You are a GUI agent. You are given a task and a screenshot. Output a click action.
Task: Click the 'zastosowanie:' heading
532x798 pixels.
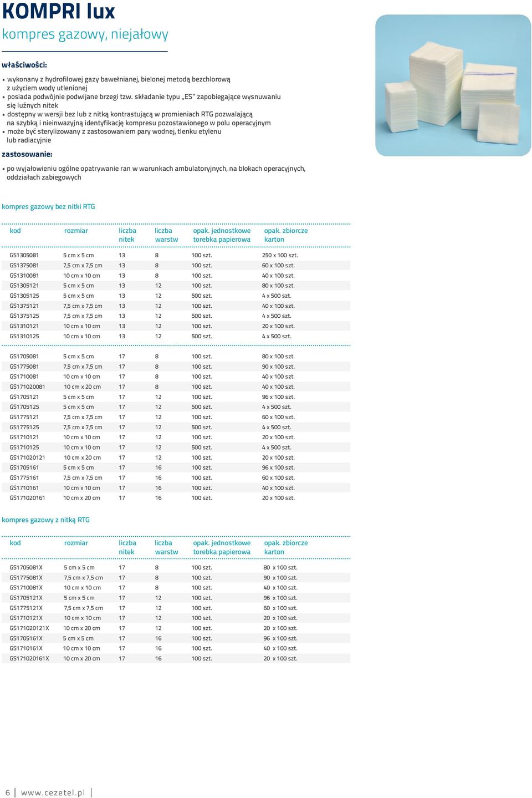[x=27, y=154]
